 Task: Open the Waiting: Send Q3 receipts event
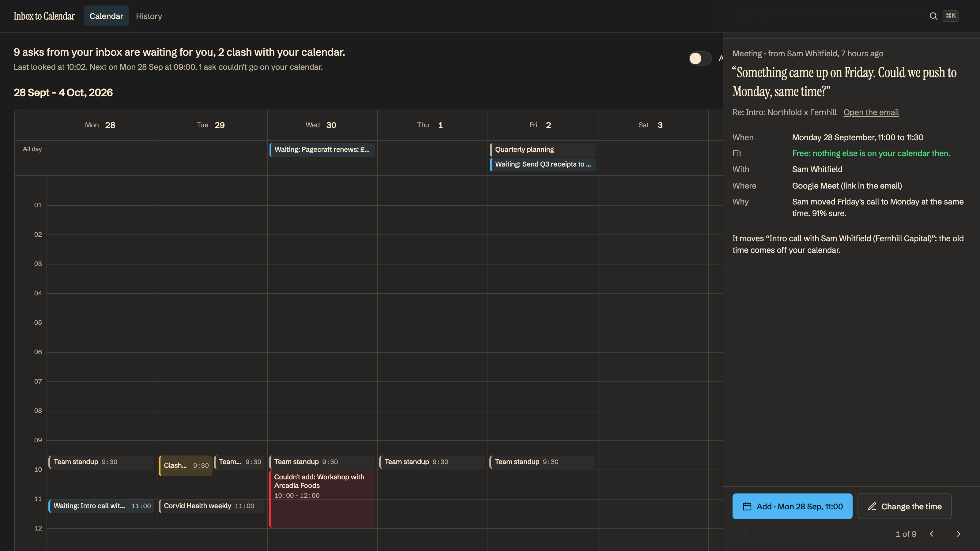(543, 164)
